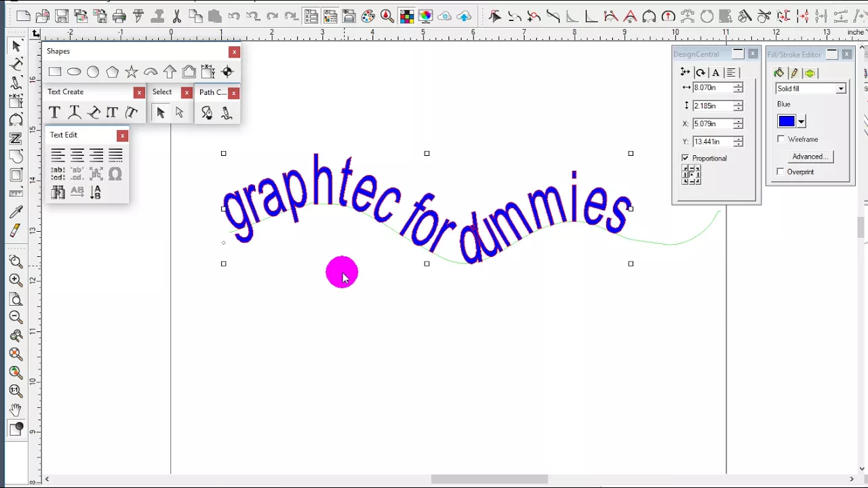This screenshot has width=868, height=488.
Task: Justify text in Text Edit panel
Action: tap(115, 155)
